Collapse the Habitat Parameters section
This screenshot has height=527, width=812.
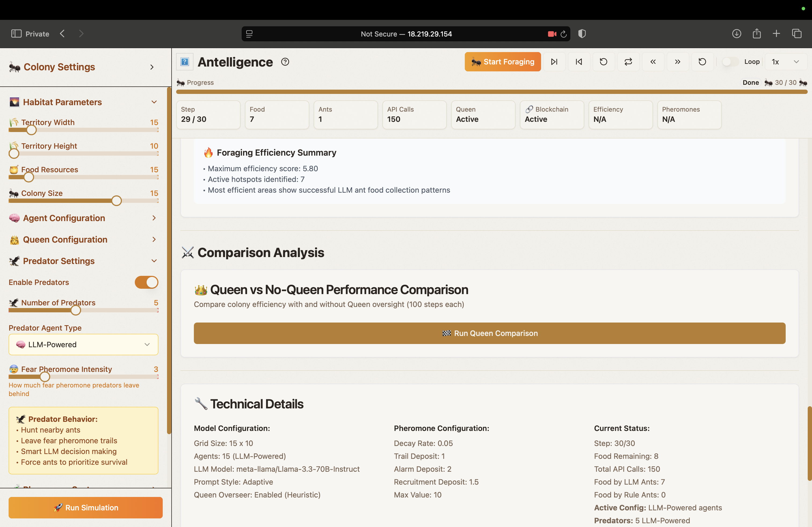154,102
